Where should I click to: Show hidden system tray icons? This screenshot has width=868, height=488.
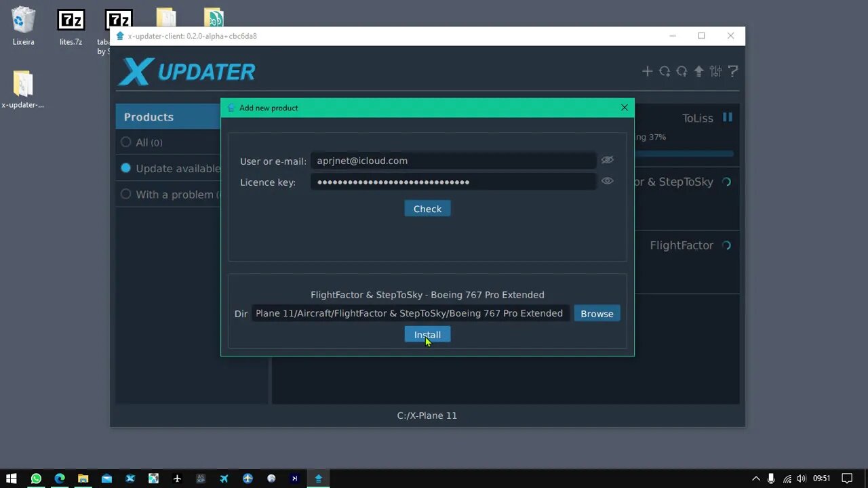pos(756,479)
